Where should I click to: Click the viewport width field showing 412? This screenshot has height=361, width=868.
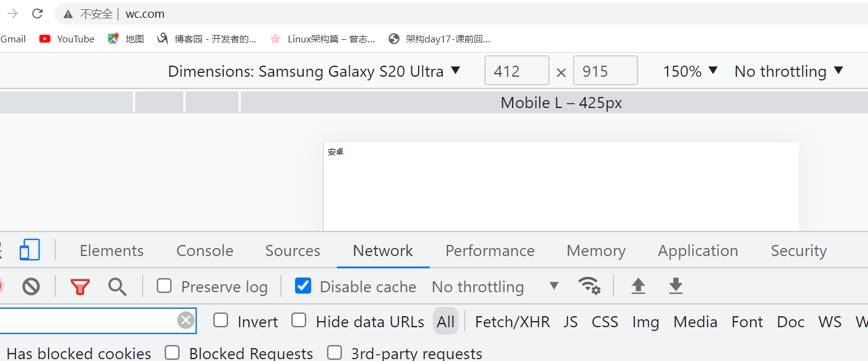pyautogui.click(x=516, y=71)
